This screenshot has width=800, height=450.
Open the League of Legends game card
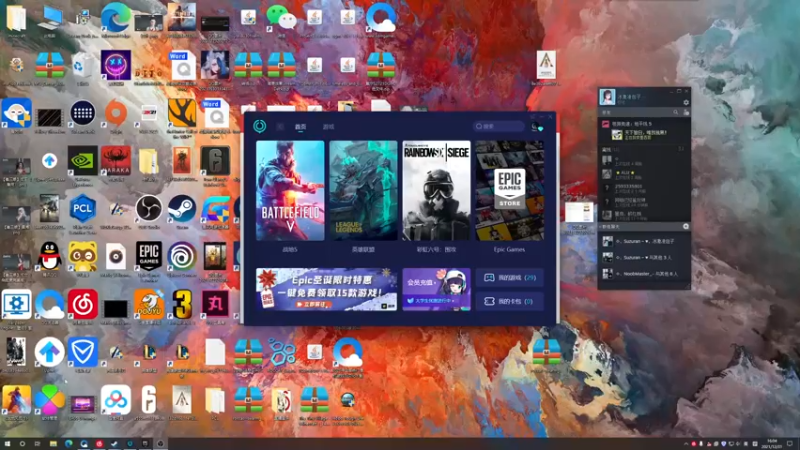(x=363, y=191)
